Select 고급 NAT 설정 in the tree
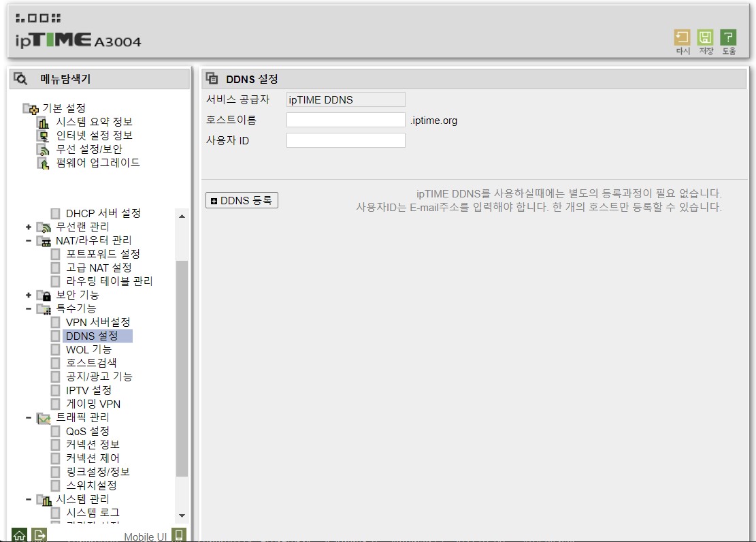The width and height of the screenshot is (756, 542). (x=99, y=268)
